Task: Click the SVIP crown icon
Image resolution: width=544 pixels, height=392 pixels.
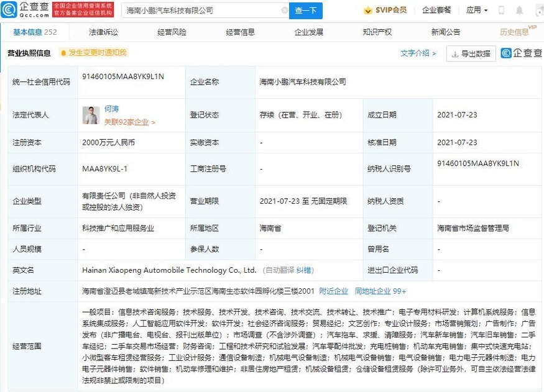Action: (x=367, y=11)
